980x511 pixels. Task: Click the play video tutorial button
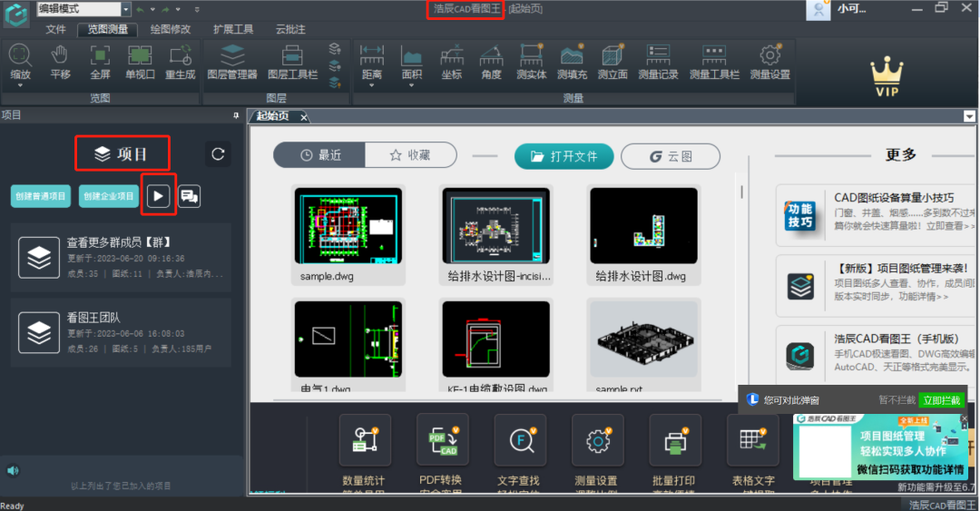pyautogui.click(x=158, y=196)
